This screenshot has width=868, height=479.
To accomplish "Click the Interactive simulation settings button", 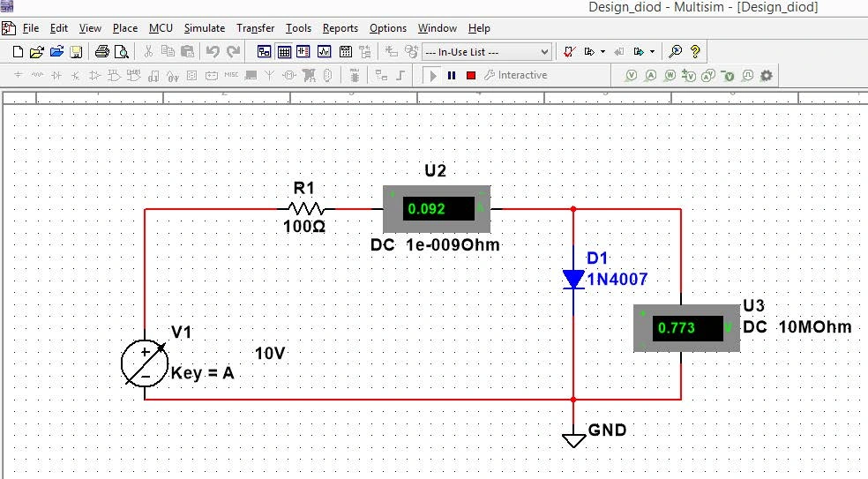I will pyautogui.click(x=516, y=76).
